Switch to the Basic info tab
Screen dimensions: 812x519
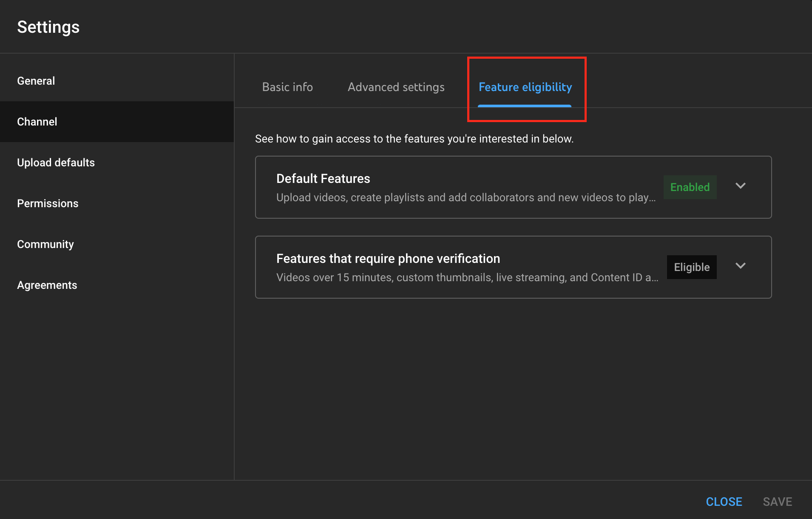coord(287,87)
